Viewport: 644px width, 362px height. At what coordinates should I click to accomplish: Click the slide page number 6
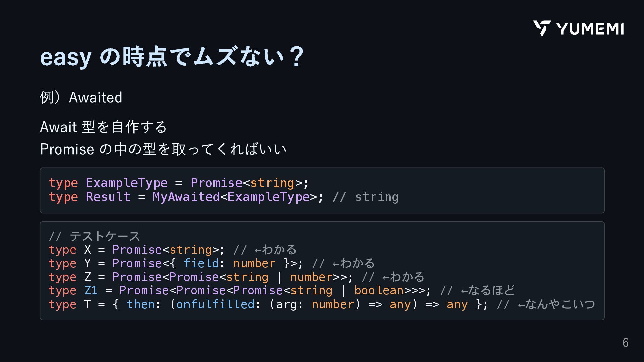[625, 343]
